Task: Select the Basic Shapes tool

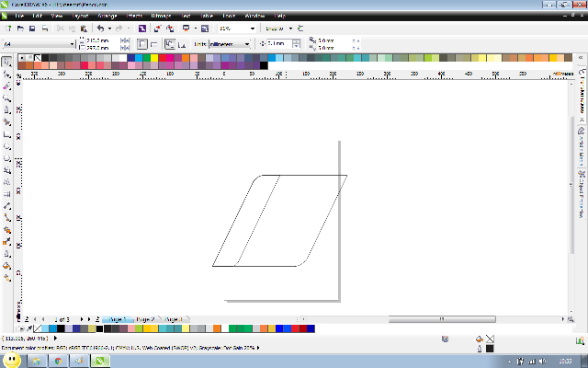Action: click(x=6, y=170)
